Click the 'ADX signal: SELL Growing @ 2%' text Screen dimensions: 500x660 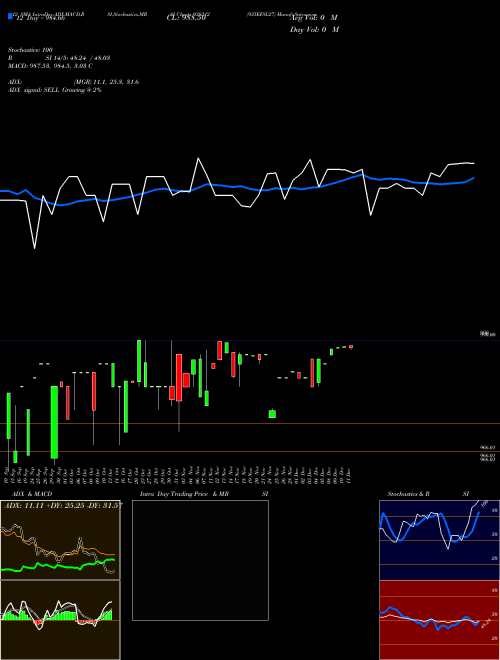(55, 90)
